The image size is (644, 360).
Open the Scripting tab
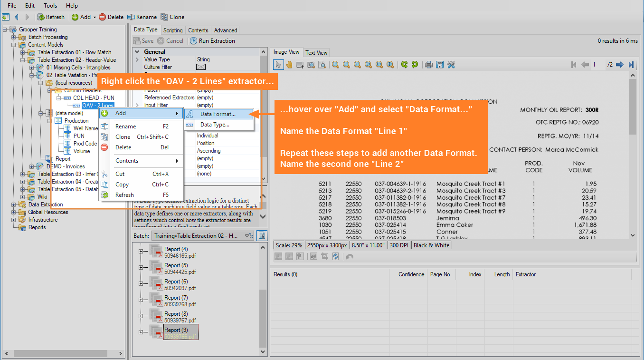click(x=173, y=30)
